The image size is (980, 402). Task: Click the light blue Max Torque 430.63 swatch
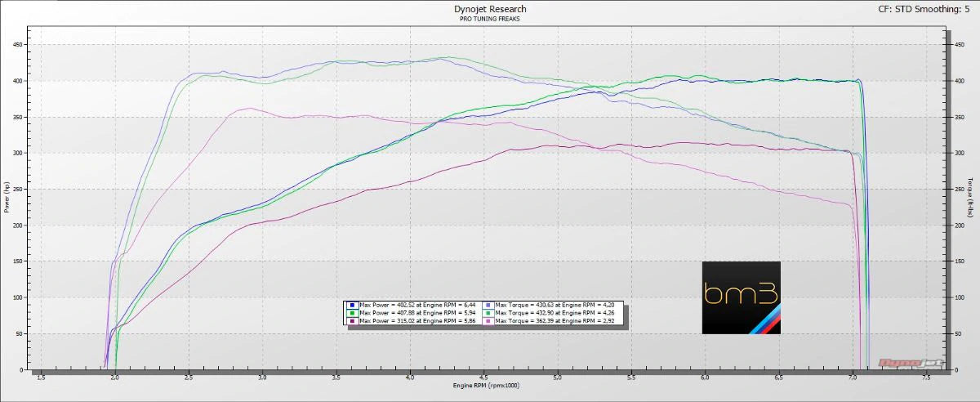pos(488,304)
